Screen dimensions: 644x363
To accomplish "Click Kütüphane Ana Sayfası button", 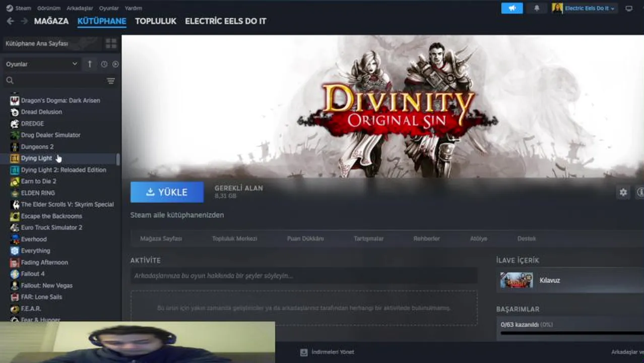I will [x=52, y=44].
